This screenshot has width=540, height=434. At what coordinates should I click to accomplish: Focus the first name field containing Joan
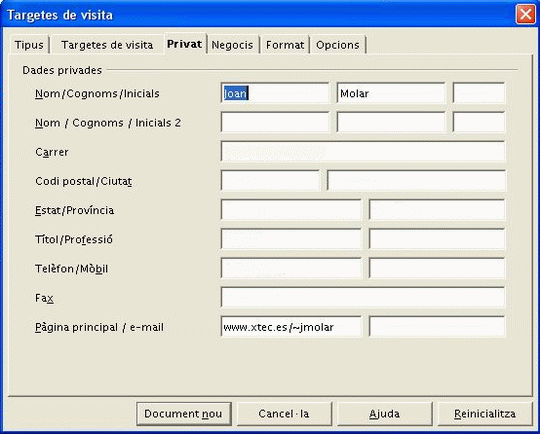(275, 93)
